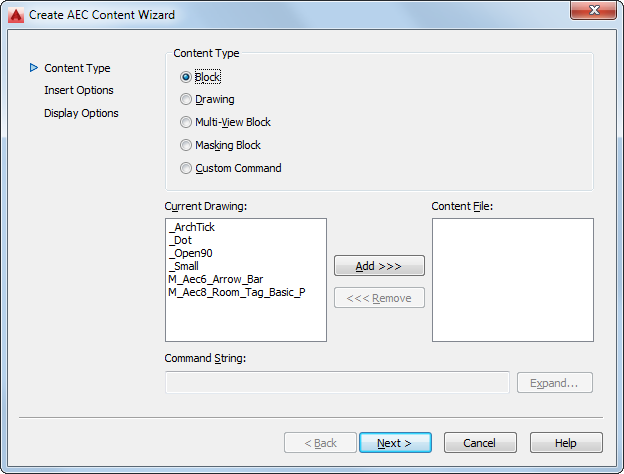Screen dimensions: 624x474
Task: Select M_Aec6_Arrow_Bar in the list
Action: pyautogui.click(x=216, y=279)
